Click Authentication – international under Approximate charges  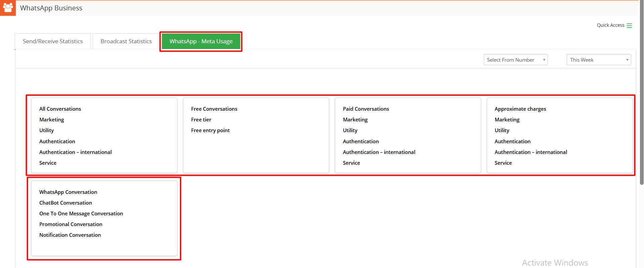tap(531, 152)
